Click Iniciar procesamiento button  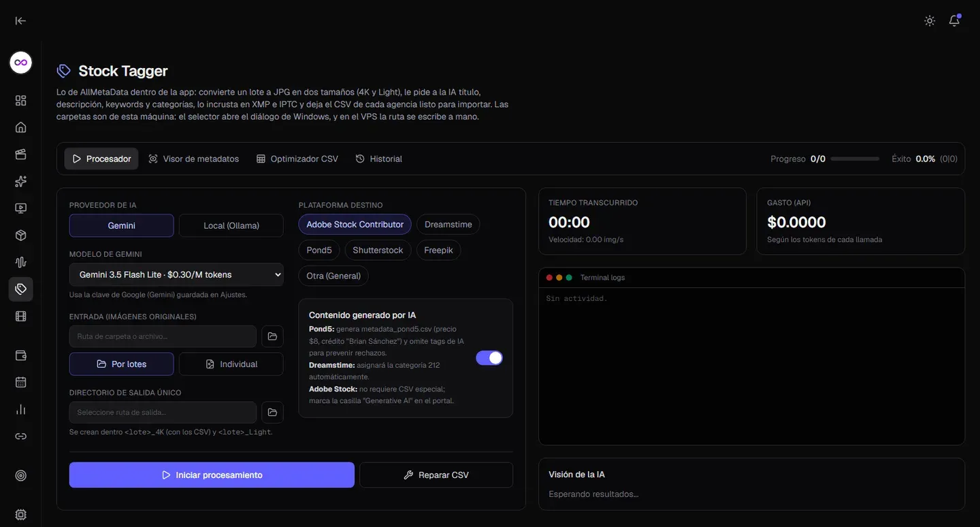[x=212, y=475]
